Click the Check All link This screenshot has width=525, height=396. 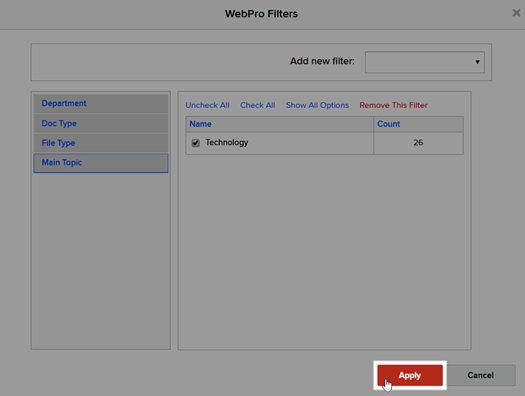coord(257,105)
